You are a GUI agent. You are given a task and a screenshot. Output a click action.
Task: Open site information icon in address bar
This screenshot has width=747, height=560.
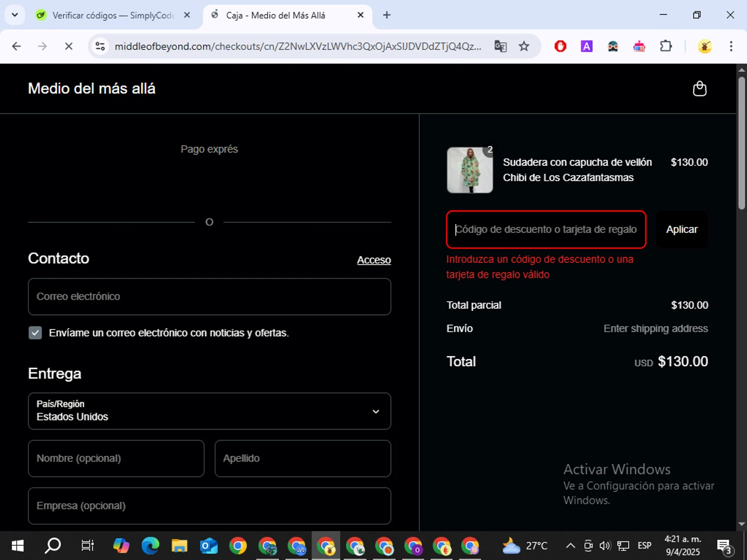click(100, 46)
